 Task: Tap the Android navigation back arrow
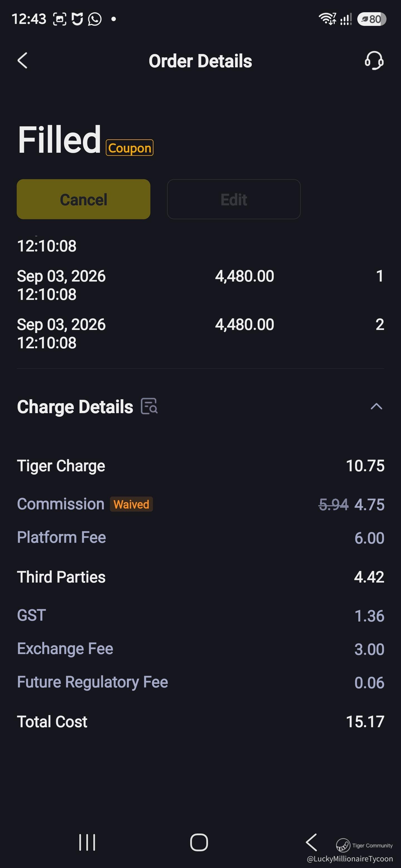311,842
